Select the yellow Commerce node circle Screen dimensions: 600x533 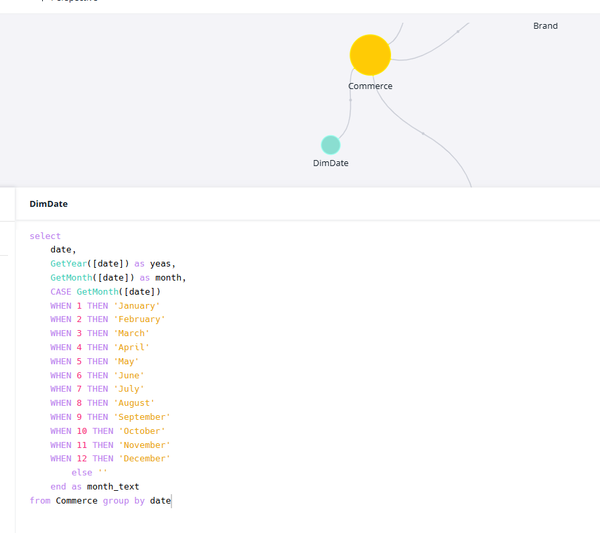coord(370,55)
